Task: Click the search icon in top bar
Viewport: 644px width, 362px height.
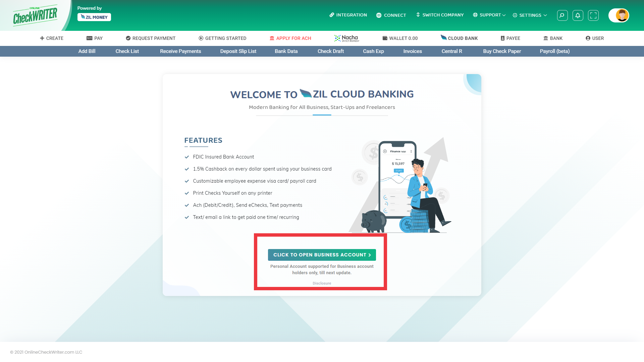Action: [x=562, y=15]
